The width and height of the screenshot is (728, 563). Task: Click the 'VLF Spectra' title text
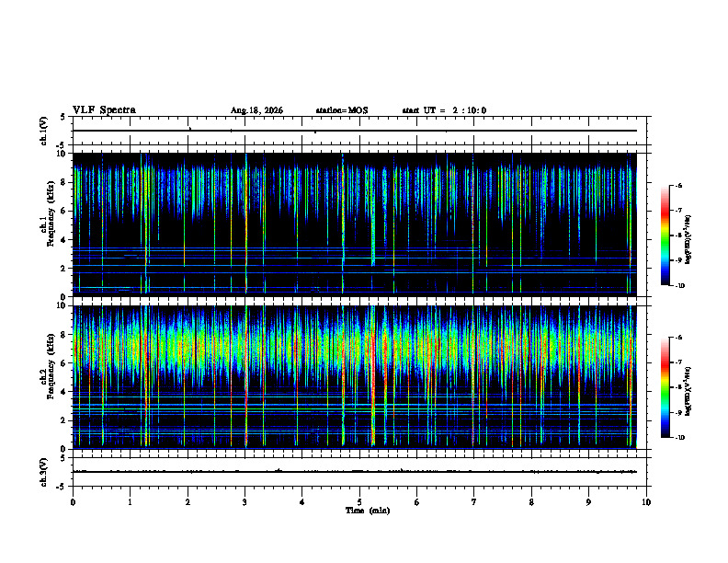[104, 110]
